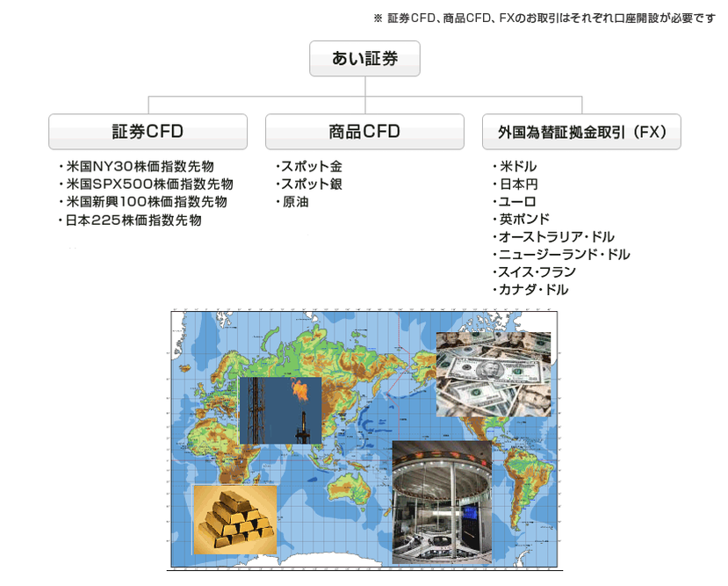This screenshot has width=728, height=586.
Task: Click 米国新興100株価指数先物 list item
Action: (142, 202)
